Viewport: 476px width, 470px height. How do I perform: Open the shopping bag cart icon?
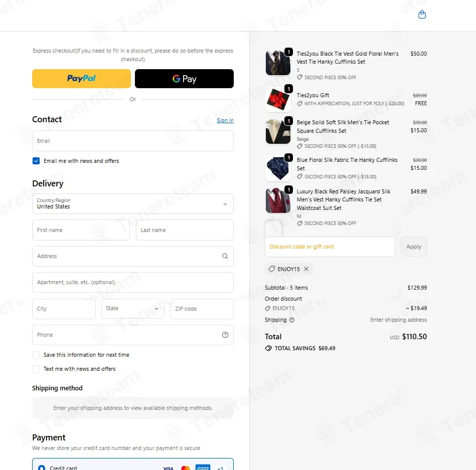coord(422,14)
